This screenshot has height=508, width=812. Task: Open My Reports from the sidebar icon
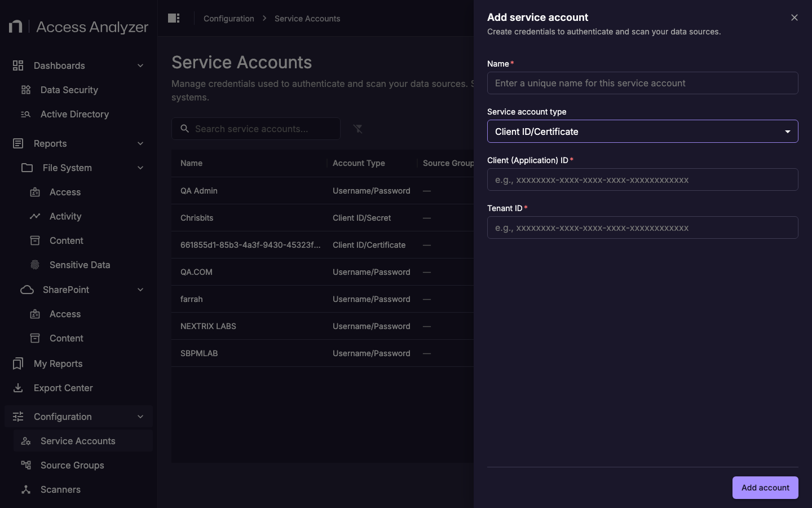coord(17,364)
